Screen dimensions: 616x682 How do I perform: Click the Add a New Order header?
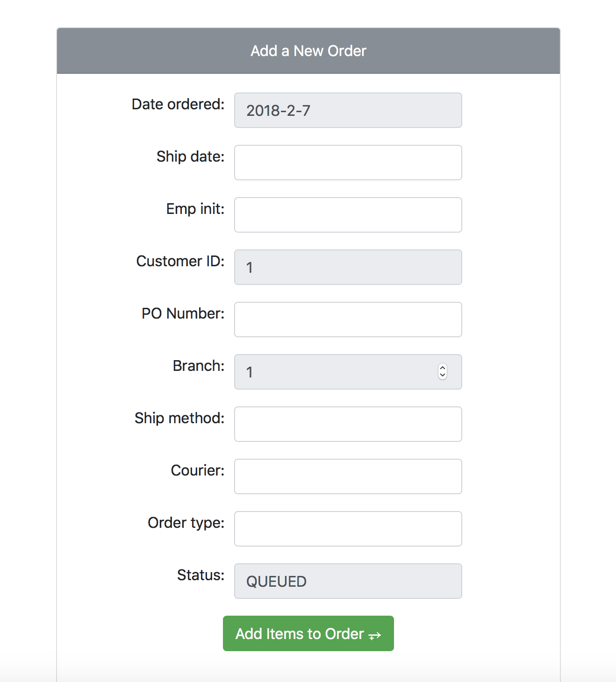(x=308, y=51)
